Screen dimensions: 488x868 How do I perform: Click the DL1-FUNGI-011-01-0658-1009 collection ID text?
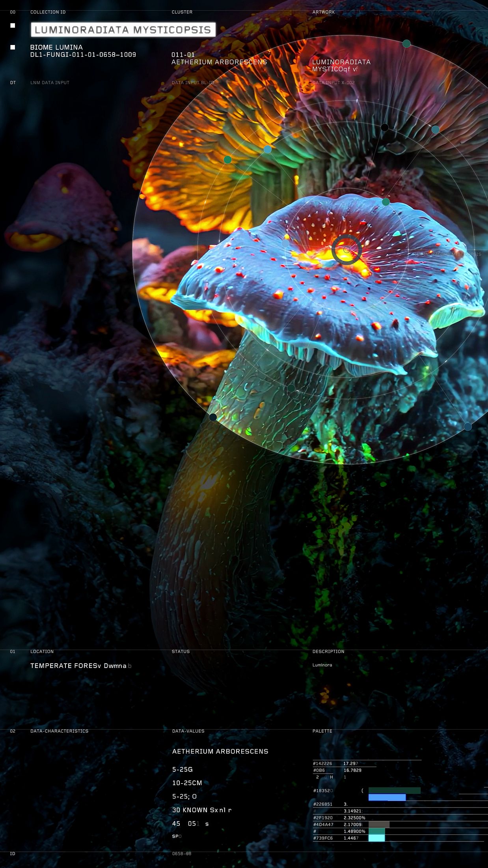[83, 54]
